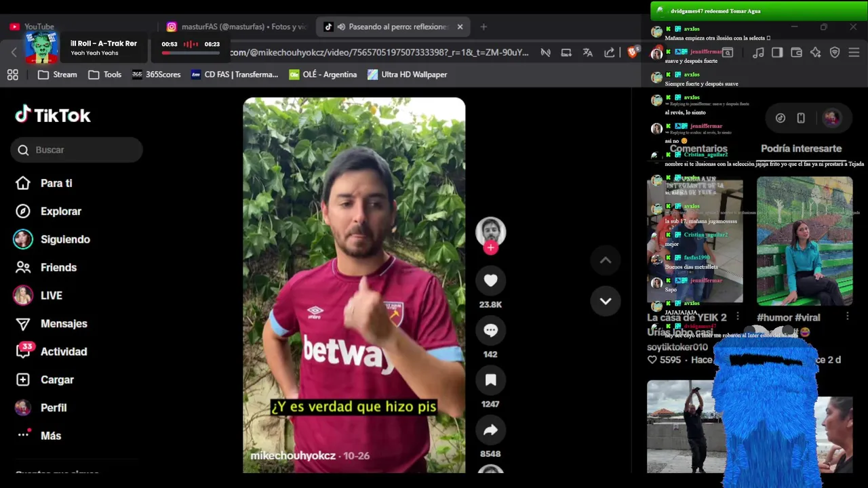Open options for #humor #viral video
The image size is (868, 488).
coord(847,317)
